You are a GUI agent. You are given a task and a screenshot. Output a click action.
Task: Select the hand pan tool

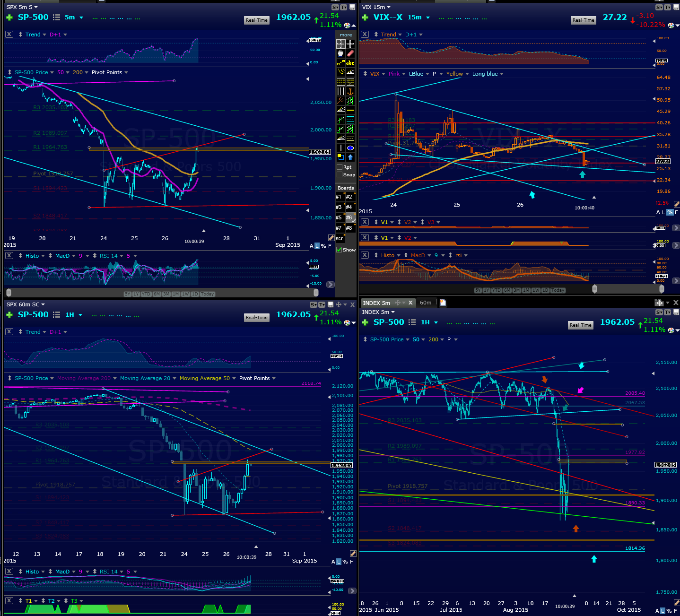tap(341, 53)
